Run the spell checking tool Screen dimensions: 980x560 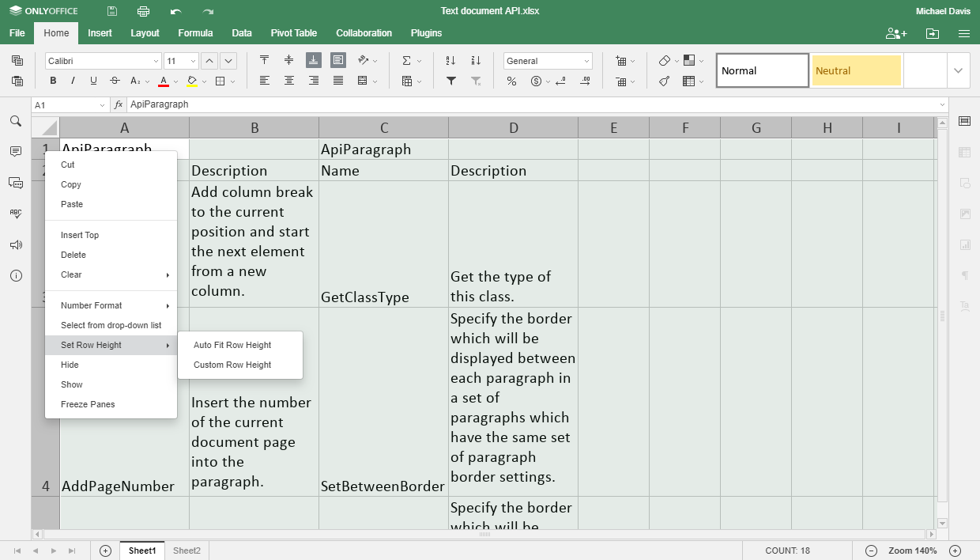(16, 214)
